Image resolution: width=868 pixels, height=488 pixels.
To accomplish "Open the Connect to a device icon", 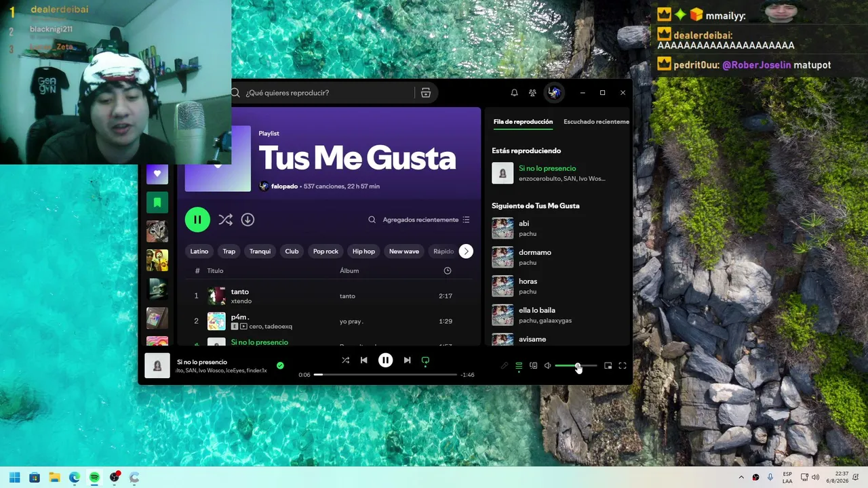I will (x=534, y=366).
